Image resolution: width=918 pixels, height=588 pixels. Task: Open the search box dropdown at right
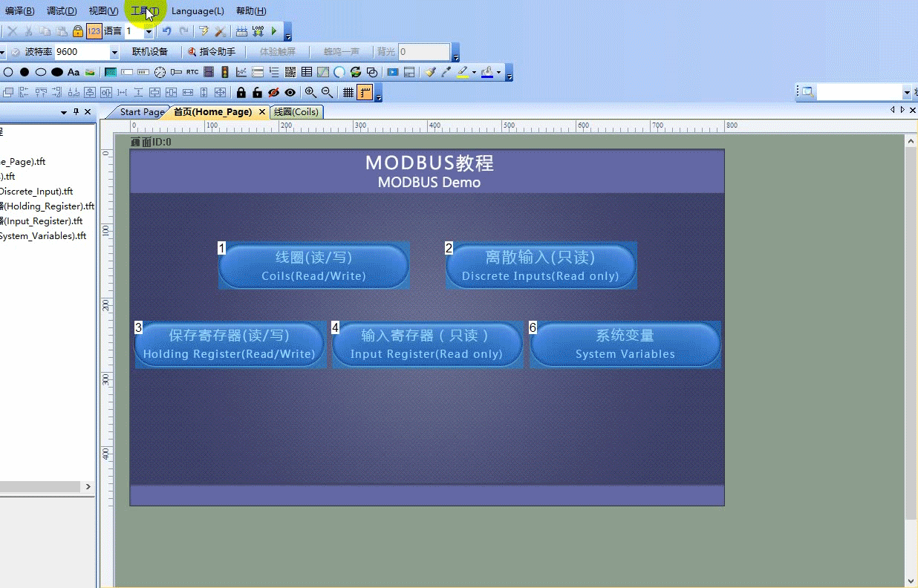[x=907, y=92]
